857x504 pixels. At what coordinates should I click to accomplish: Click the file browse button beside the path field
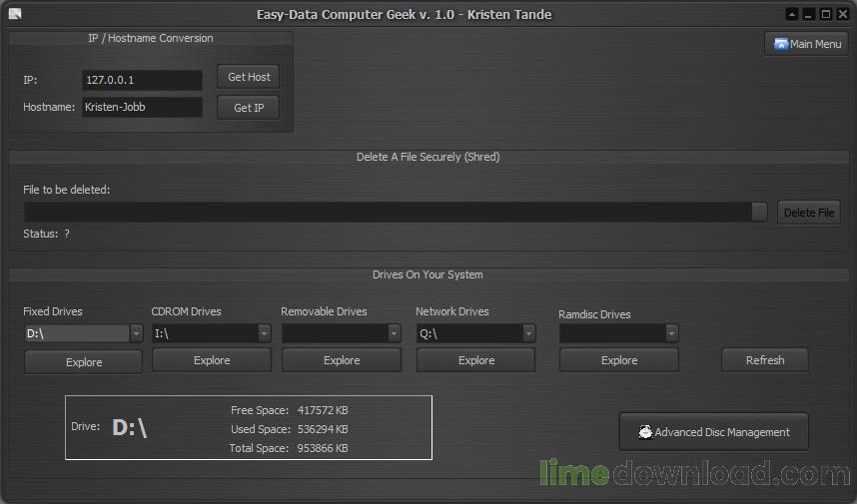[759, 213]
